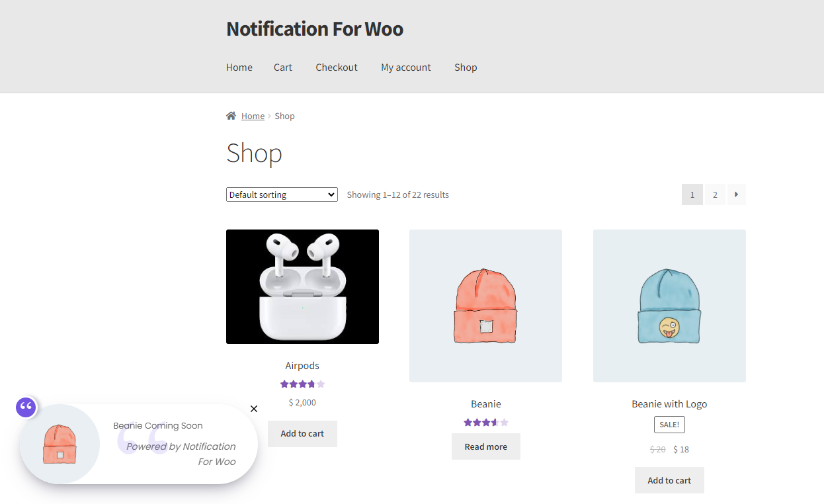
Task: Click the Notification For Woo site title
Action: (315, 29)
